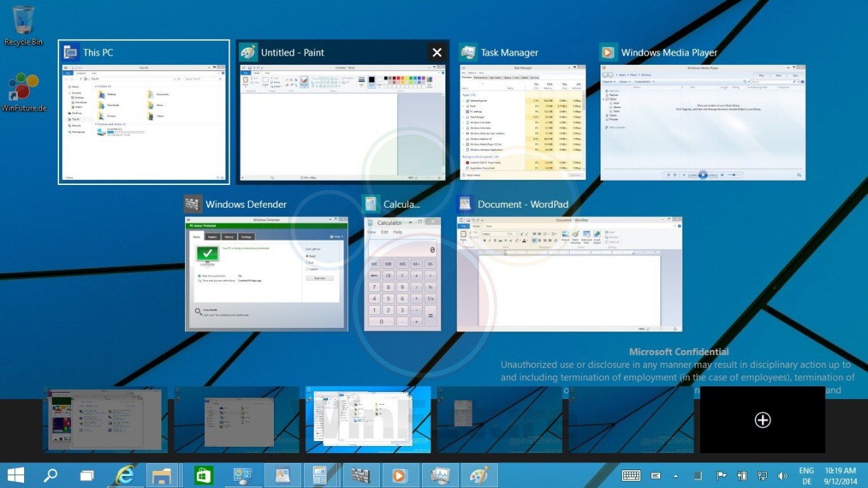Click the Windows Defender taskbar icon
The width and height of the screenshot is (868, 488).
tap(361, 475)
